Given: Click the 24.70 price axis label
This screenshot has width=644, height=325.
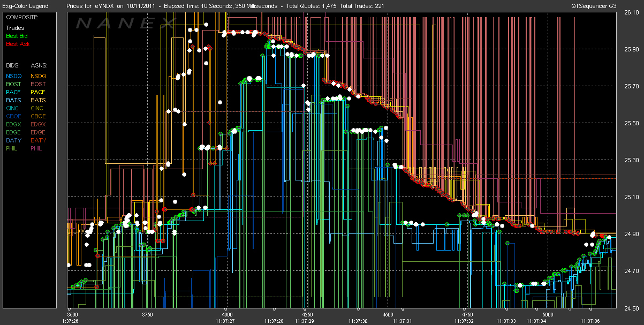Looking at the screenshot, I should pyautogui.click(x=631, y=271).
